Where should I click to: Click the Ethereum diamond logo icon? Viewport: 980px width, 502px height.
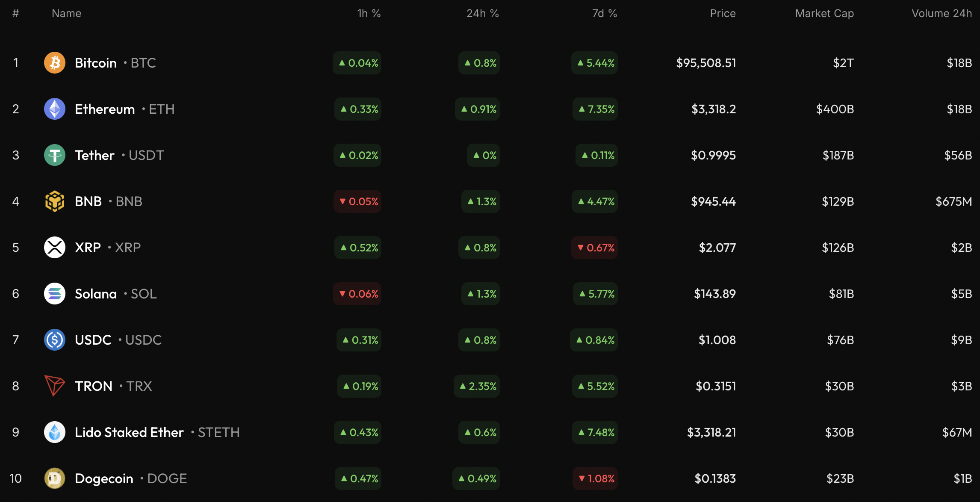pos(55,109)
